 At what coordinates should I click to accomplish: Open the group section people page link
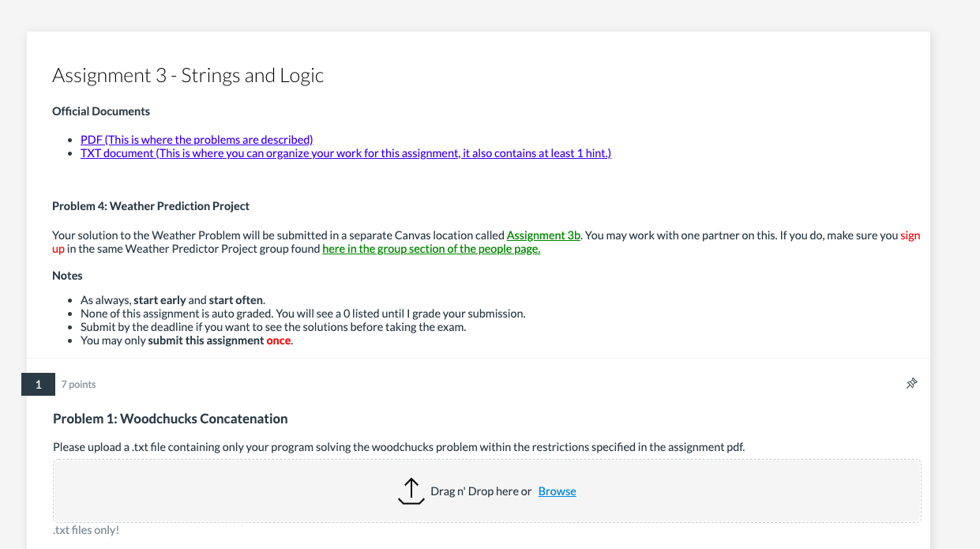tap(431, 249)
